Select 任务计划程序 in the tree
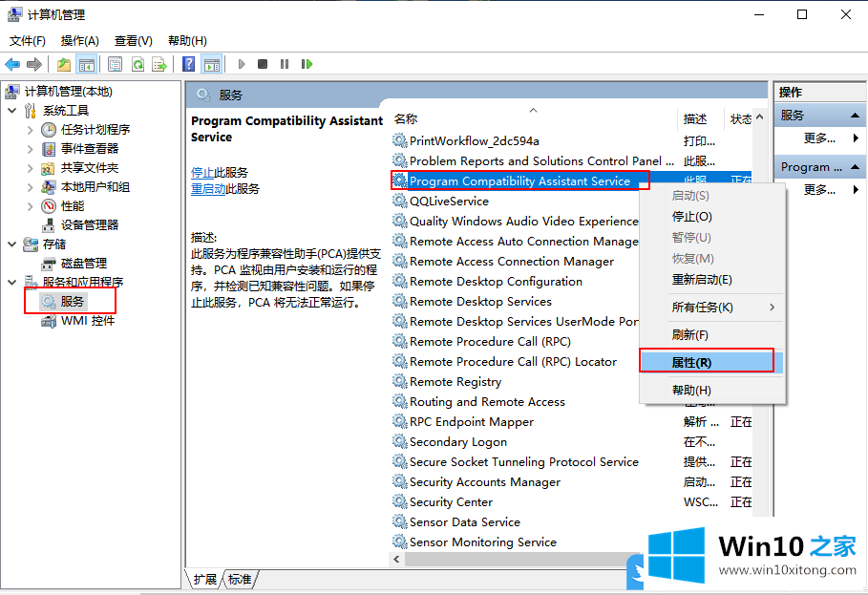Image resolution: width=868 pixels, height=595 pixels. 95,130
